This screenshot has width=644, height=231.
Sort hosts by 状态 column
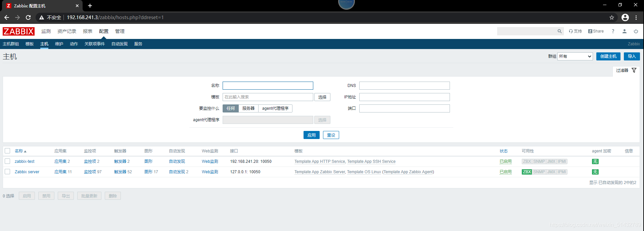[504, 151]
